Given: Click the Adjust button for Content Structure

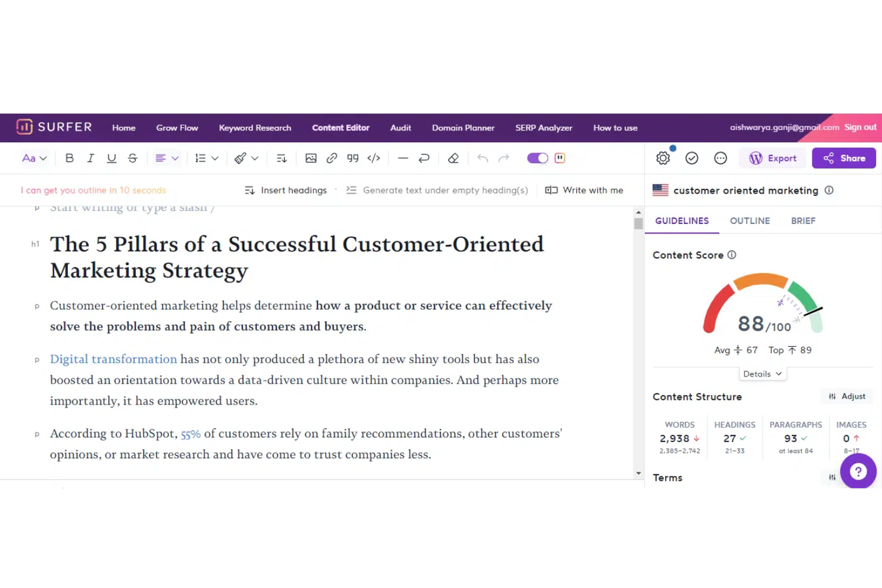Looking at the screenshot, I should coord(847,396).
